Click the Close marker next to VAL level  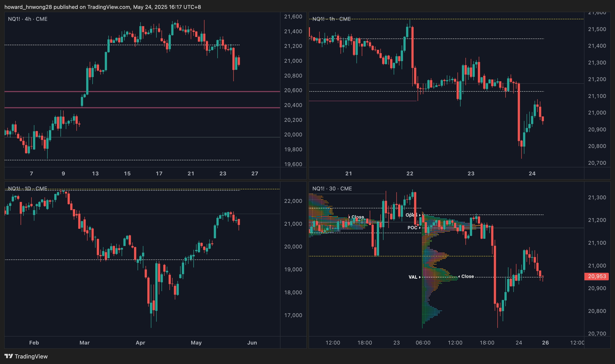click(466, 276)
